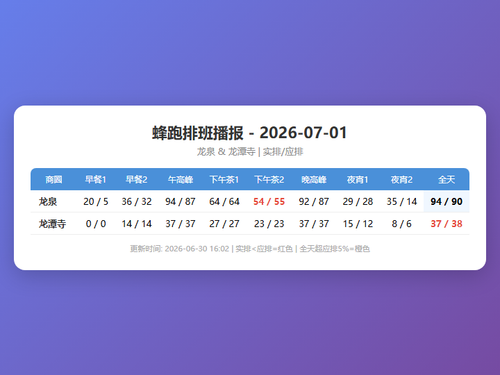The height and width of the screenshot is (375, 500).
Task: Select the 下午茶1 column header
Action: click(x=224, y=180)
